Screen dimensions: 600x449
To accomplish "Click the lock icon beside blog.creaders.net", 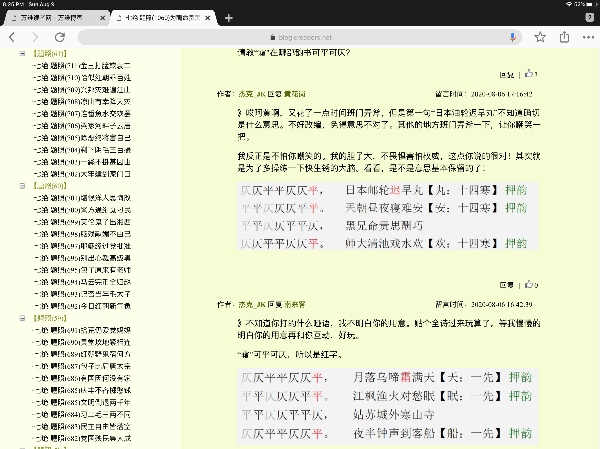I will [x=272, y=37].
